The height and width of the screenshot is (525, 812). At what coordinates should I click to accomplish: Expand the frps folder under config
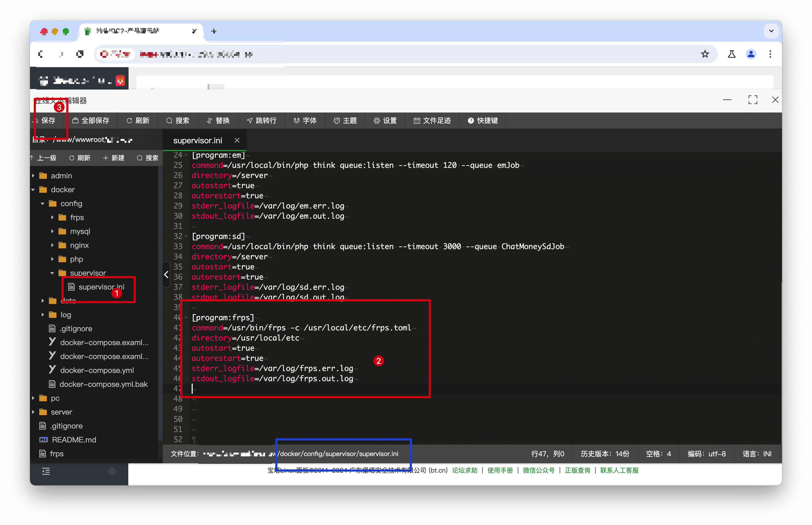pyautogui.click(x=52, y=218)
